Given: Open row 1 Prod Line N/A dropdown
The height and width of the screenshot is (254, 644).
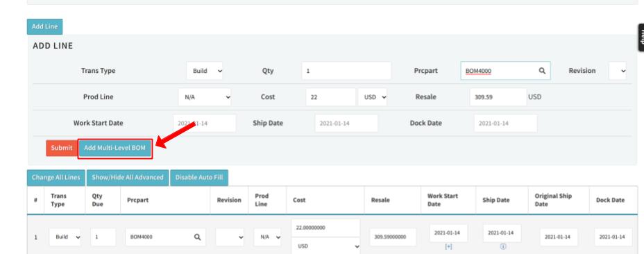Looking at the screenshot, I should [267, 237].
